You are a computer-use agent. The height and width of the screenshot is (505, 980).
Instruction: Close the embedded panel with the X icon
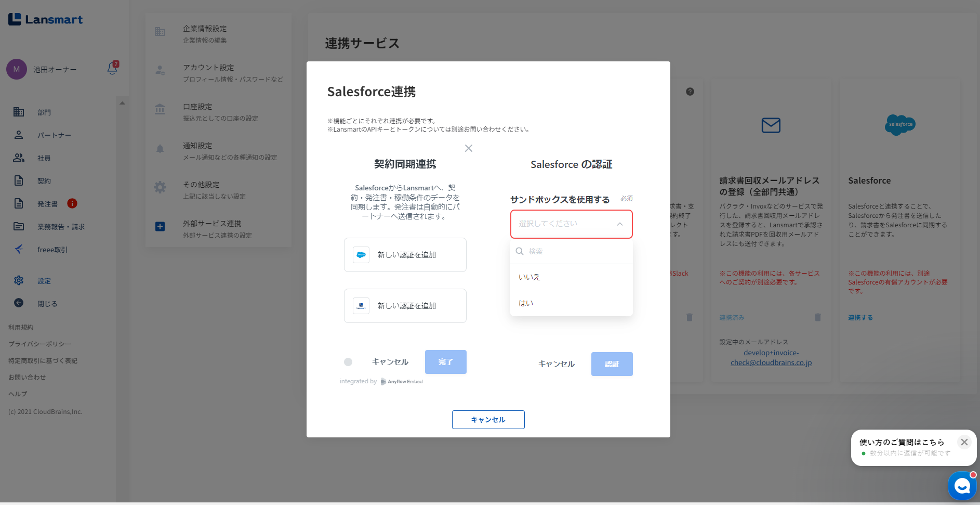[469, 148]
